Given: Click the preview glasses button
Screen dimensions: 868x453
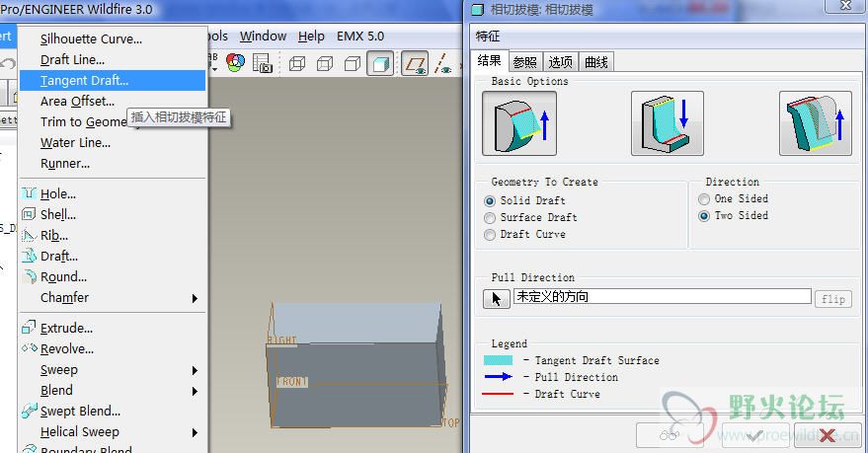Looking at the screenshot, I should coord(670,435).
